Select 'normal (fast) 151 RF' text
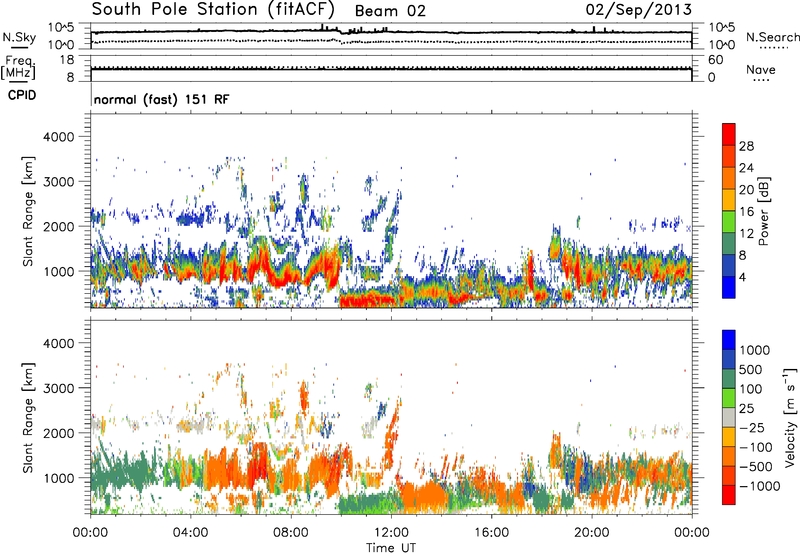 pos(161,99)
